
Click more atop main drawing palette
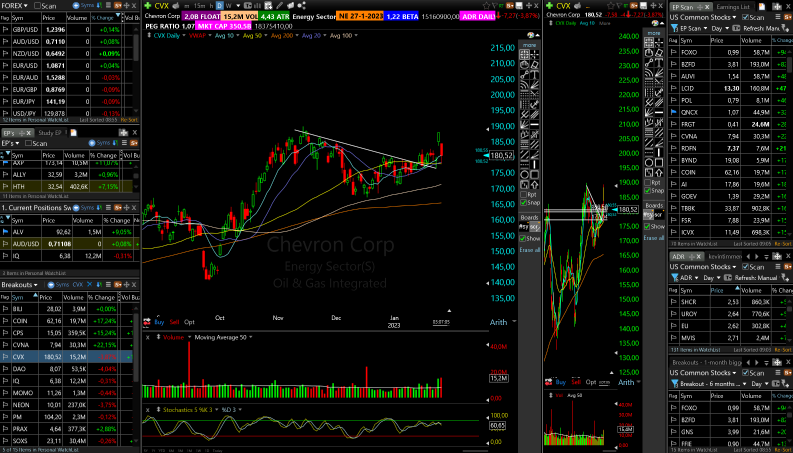coord(529,45)
